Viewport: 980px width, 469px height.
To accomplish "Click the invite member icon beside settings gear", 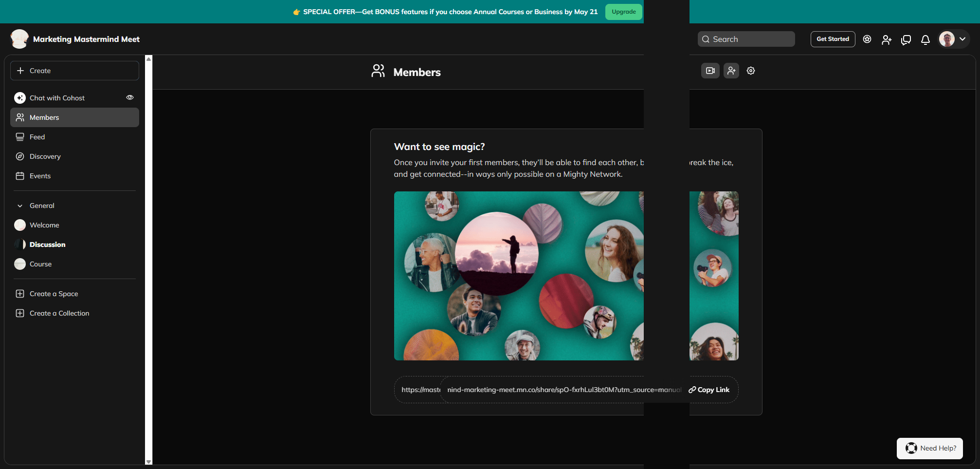I will [731, 71].
